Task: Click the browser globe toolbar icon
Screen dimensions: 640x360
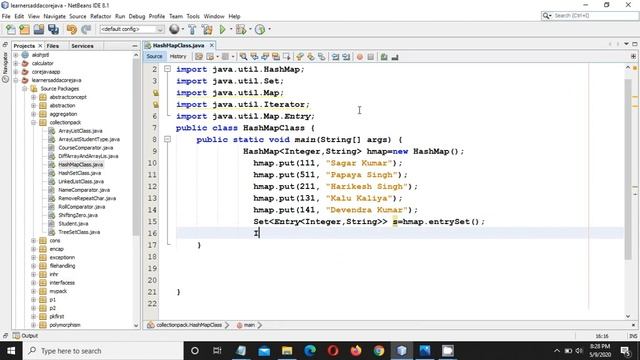Action: tap(174, 29)
